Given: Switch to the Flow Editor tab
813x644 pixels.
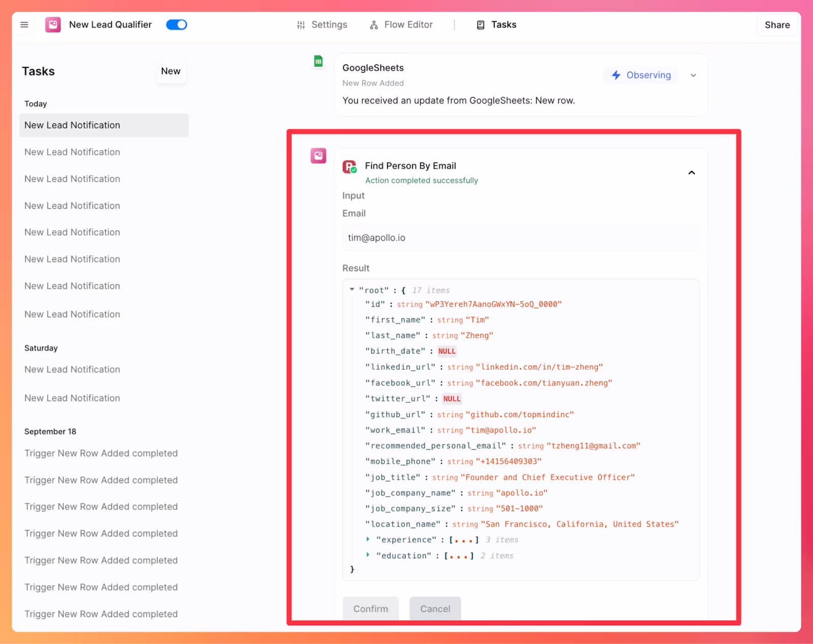Looking at the screenshot, I should tap(401, 24).
